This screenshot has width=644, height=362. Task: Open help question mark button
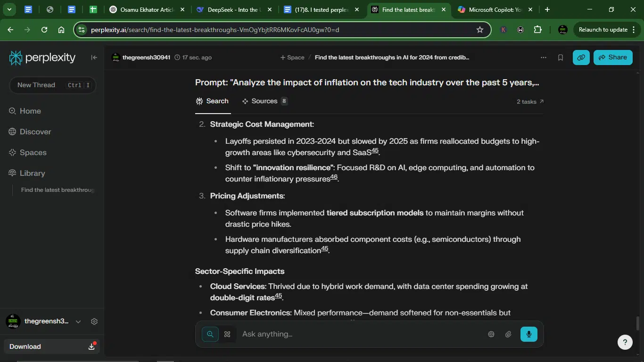point(625,342)
